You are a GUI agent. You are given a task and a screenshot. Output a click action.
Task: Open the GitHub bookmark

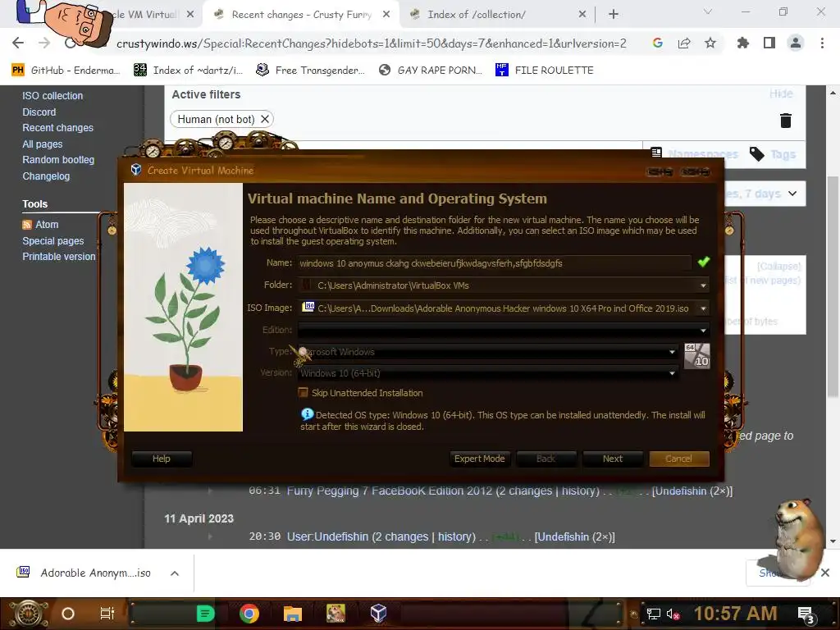click(x=66, y=70)
